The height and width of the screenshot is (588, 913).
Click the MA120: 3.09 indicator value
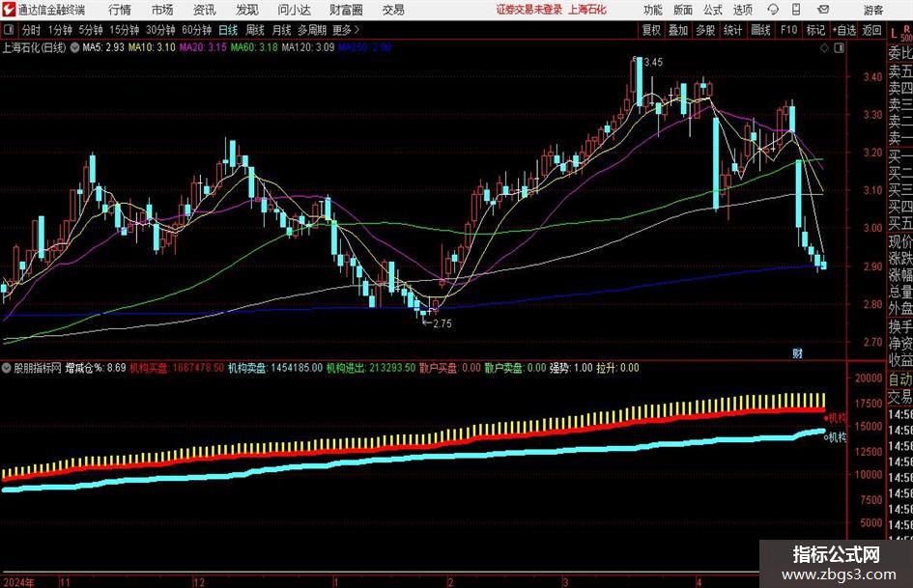coord(308,47)
